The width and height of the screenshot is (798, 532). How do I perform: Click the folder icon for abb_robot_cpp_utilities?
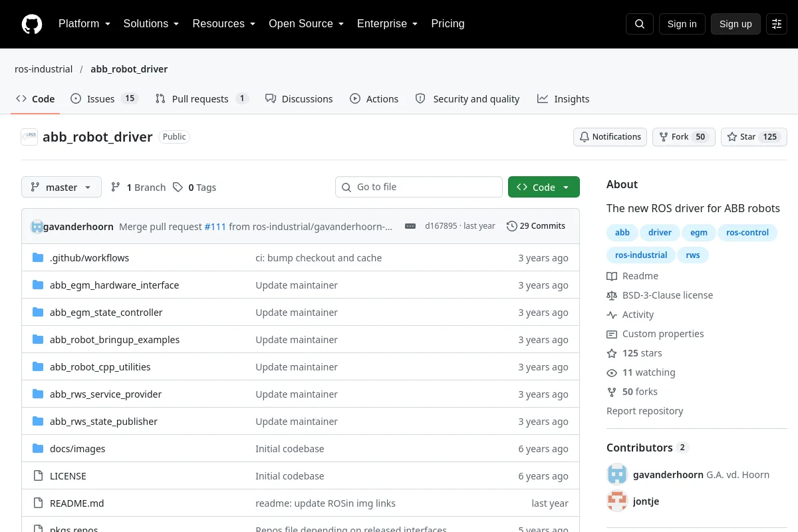tap(38, 367)
